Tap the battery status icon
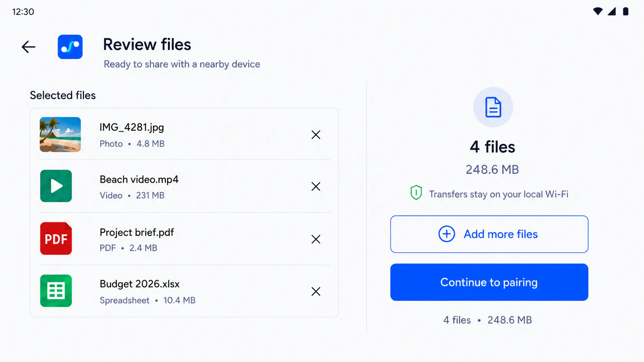This screenshot has height=362, width=644. coord(626,12)
